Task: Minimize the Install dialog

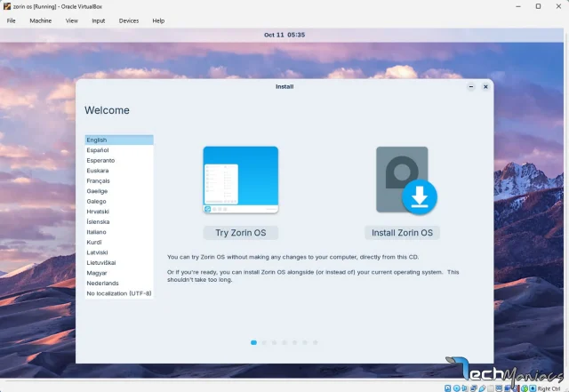Action: (x=471, y=87)
